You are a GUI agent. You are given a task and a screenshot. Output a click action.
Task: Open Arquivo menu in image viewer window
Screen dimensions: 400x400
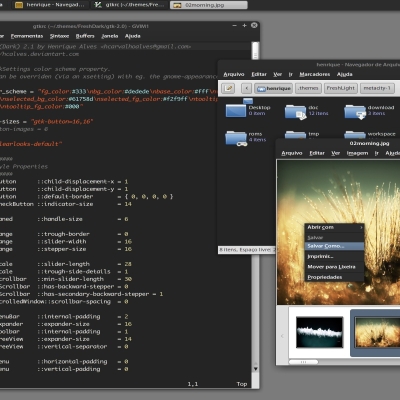click(x=292, y=153)
